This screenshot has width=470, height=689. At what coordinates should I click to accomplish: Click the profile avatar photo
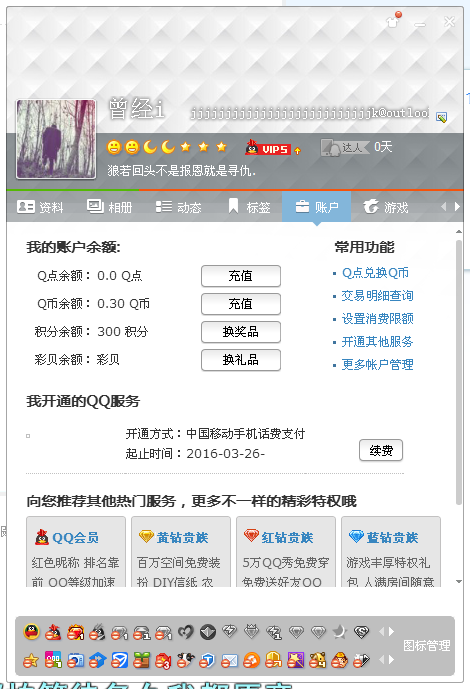point(56,139)
